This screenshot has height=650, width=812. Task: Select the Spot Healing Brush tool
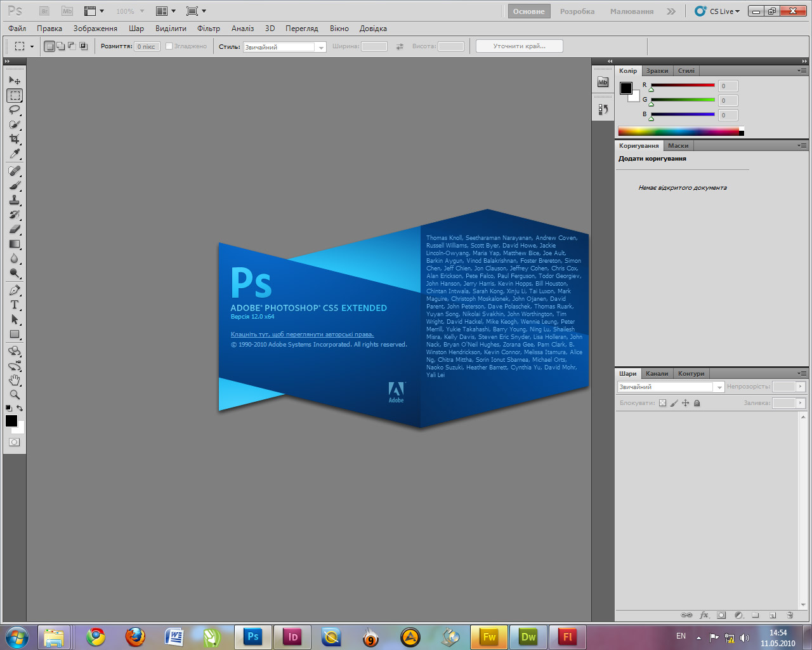[x=15, y=171]
